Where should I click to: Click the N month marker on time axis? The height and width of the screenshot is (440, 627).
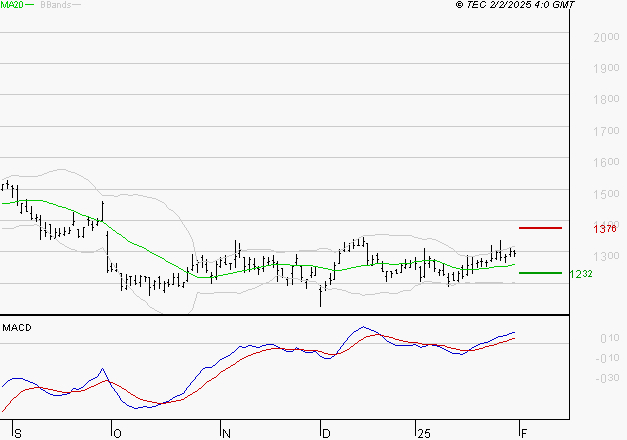(x=226, y=434)
